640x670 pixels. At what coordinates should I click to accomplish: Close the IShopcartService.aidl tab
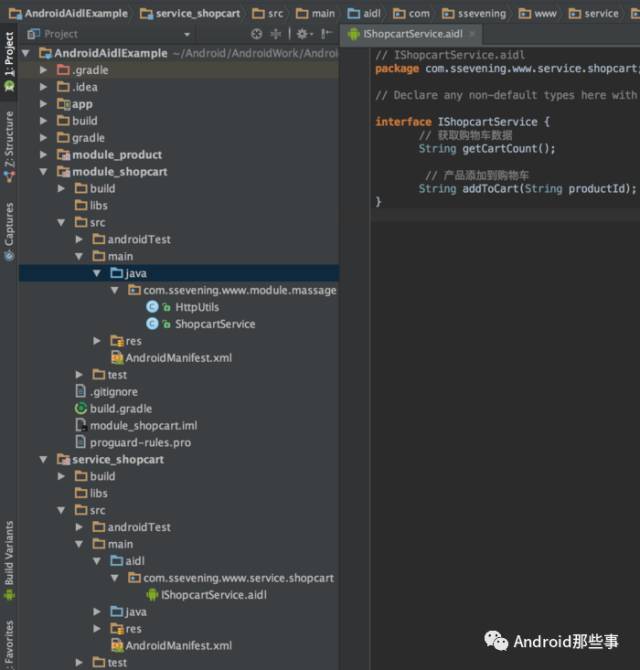click(x=472, y=34)
